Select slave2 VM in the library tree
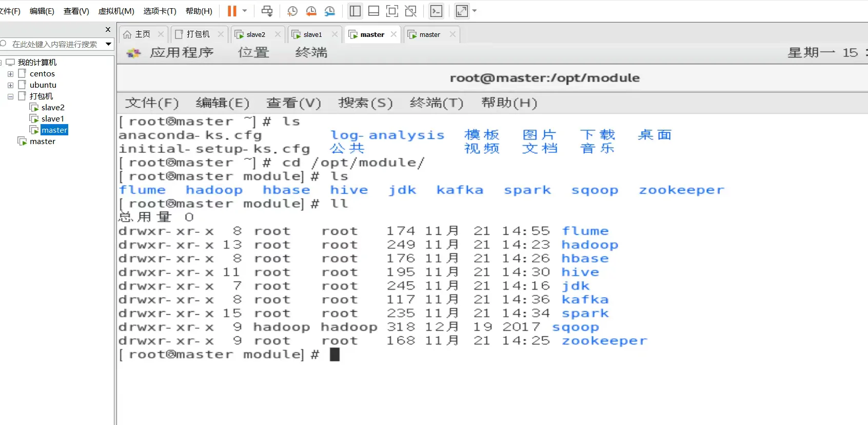The height and width of the screenshot is (425, 868). [53, 108]
